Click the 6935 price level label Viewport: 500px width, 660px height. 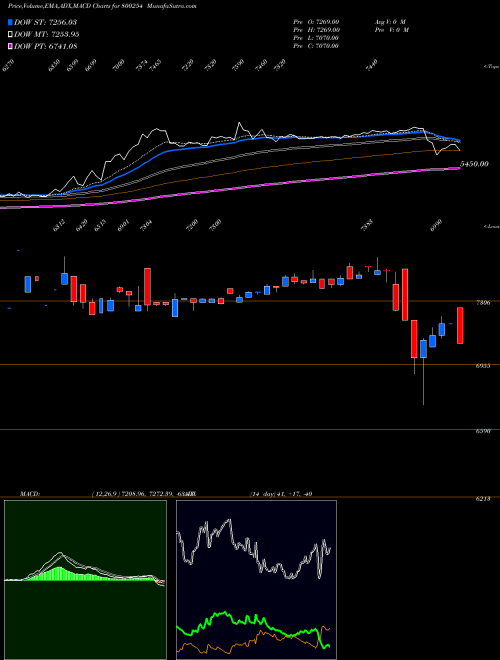pyautogui.click(x=483, y=366)
